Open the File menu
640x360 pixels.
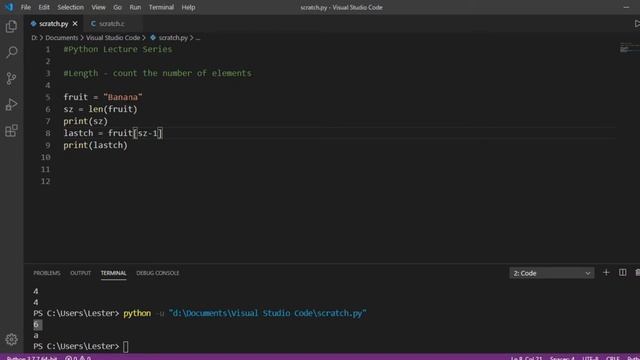tap(26, 7)
